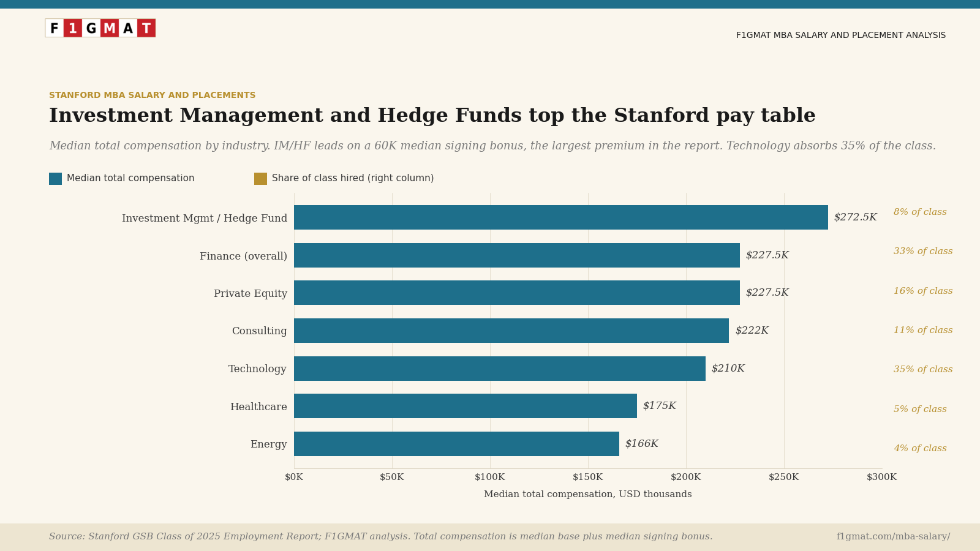Select the 'Median total compensation' legend label

pos(130,178)
